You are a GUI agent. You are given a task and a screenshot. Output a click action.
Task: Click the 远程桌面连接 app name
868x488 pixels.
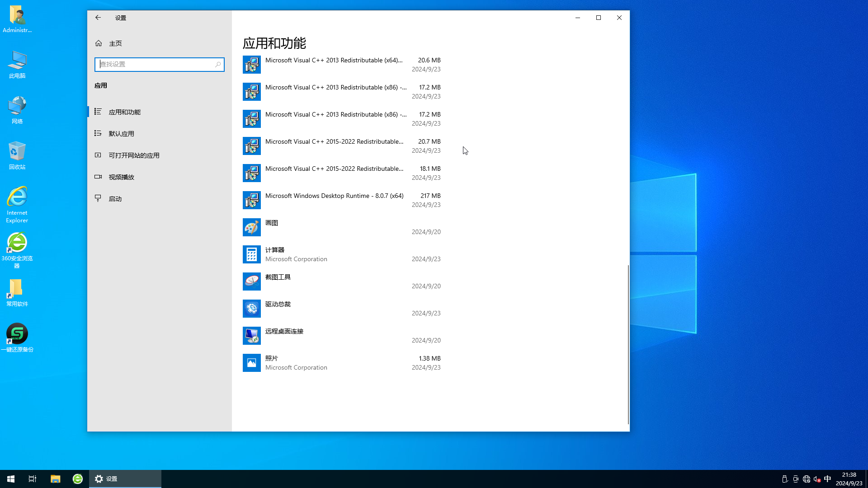coord(284,331)
